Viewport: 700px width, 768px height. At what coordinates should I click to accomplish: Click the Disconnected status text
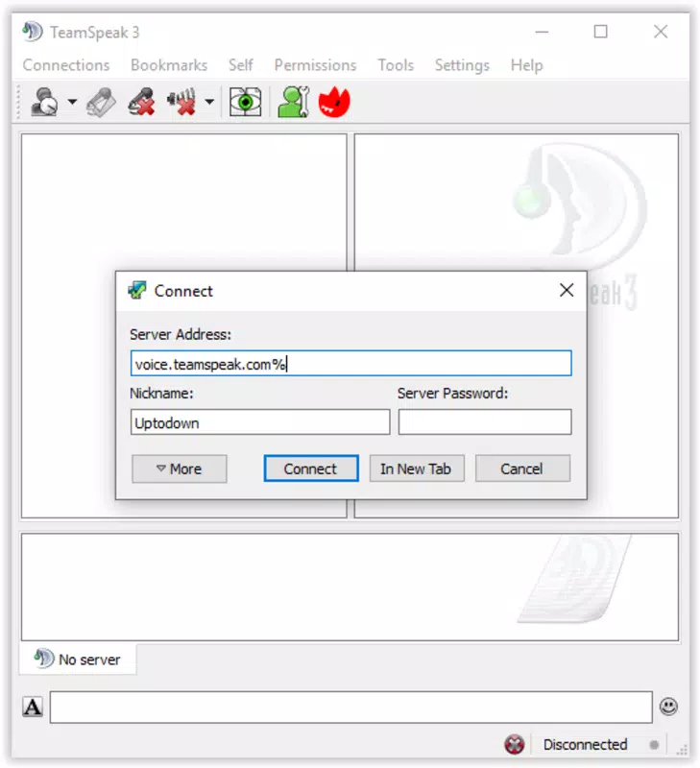click(x=585, y=745)
